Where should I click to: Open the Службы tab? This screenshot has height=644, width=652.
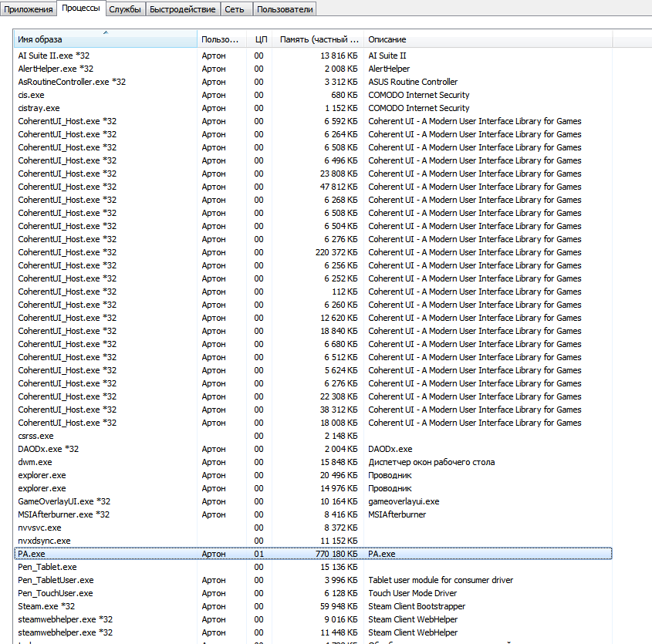pyautogui.click(x=124, y=9)
